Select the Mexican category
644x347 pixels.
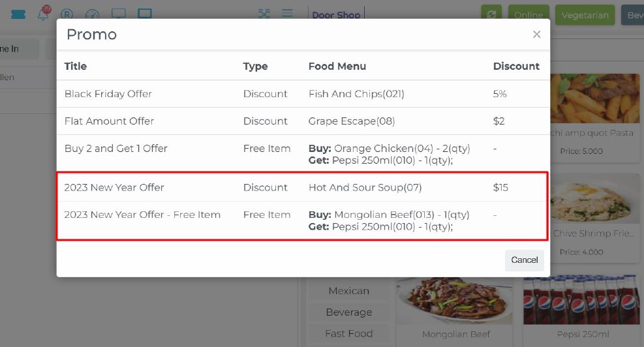tap(348, 291)
